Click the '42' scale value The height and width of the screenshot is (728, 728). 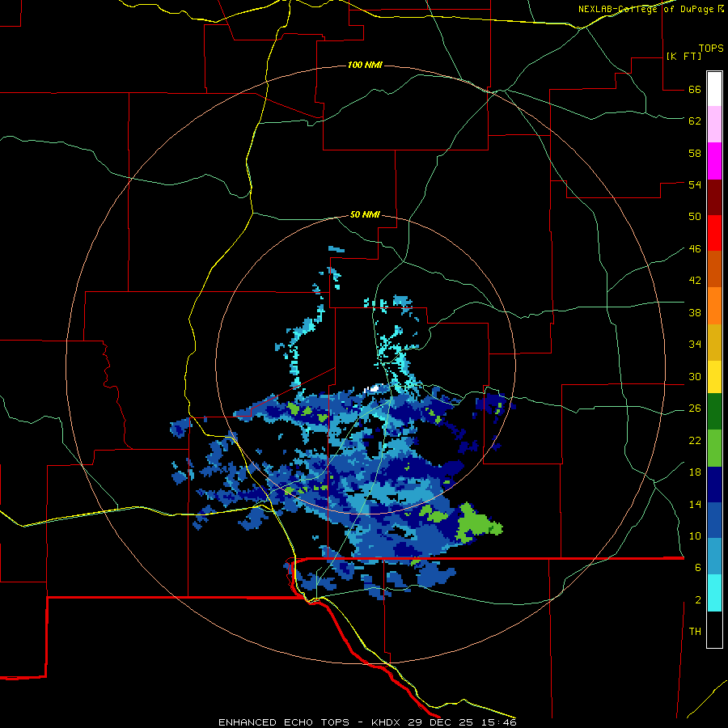tap(695, 281)
